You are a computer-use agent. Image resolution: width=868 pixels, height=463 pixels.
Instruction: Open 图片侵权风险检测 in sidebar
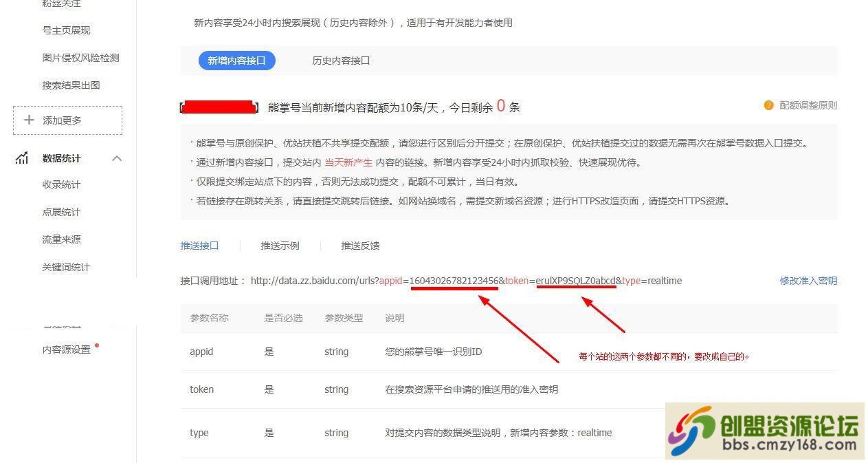(x=80, y=58)
